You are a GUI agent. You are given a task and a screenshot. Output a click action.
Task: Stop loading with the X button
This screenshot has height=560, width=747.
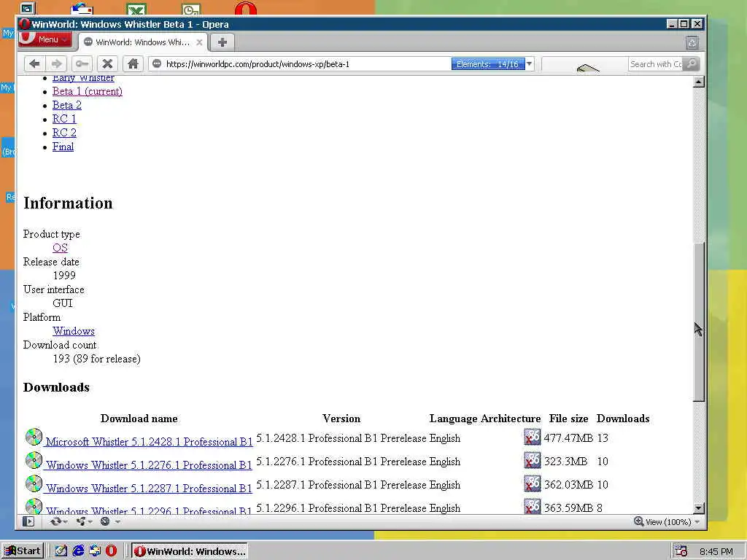[108, 64]
